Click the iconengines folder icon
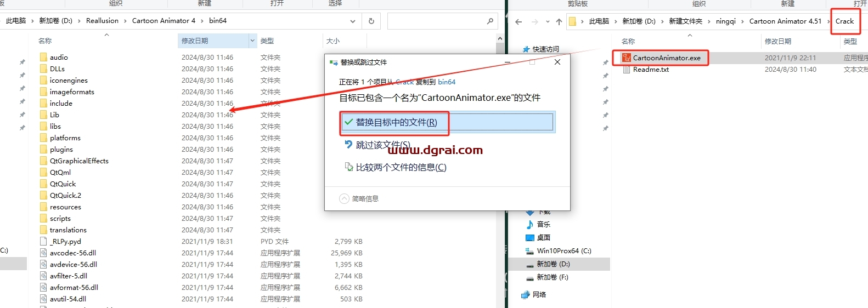Image resolution: width=868 pixels, height=308 pixels. 43,80
